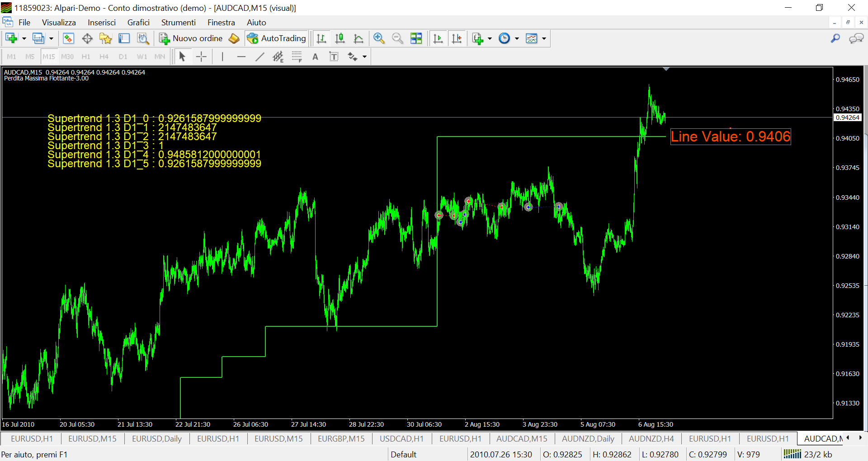Screen dimensions: 868x461
Task: Expand the Periodicity clock dropdown arrow
Action: [x=517, y=38]
